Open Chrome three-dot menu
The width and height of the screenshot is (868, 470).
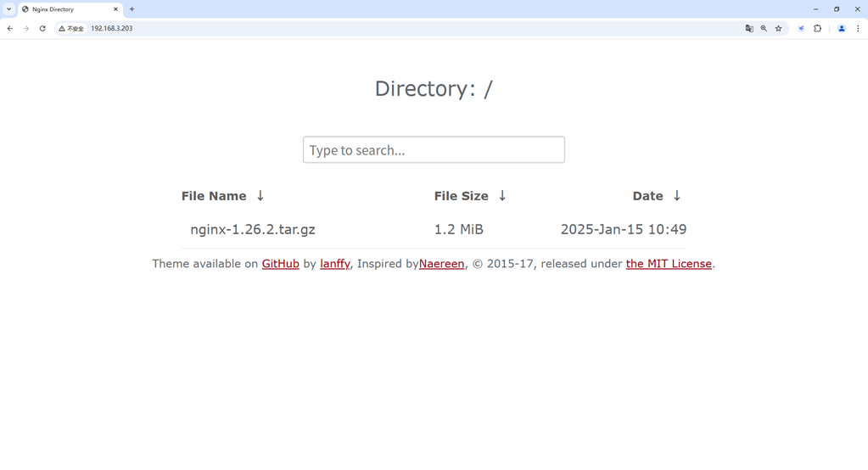click(x=858, y=28)
